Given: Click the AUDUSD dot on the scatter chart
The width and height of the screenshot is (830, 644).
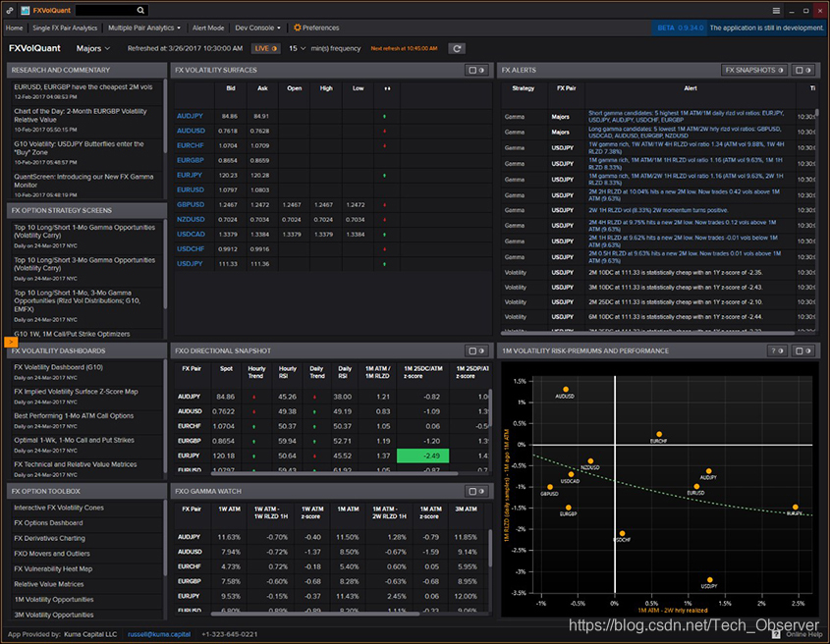Looking at the screenshot, I should (x=566, y=390).
